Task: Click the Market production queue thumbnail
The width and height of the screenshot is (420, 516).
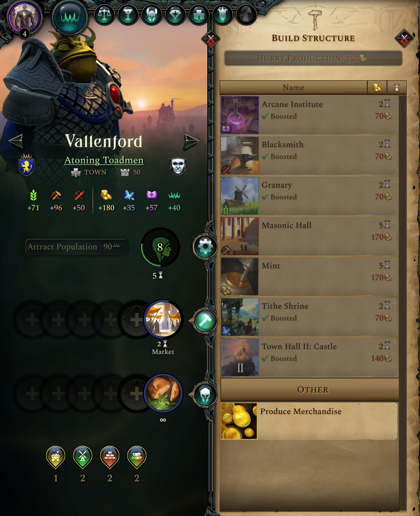Action: (x=163, y=319)
